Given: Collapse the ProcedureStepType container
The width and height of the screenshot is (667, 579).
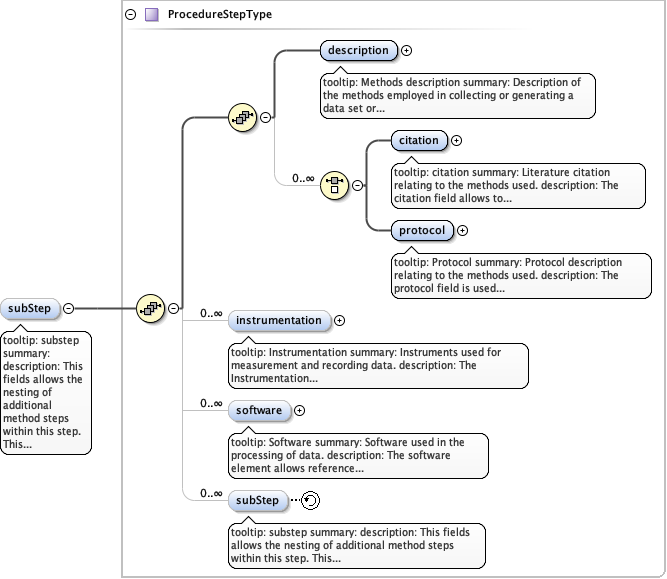Looking at the screenshot, I should pyautogui.click(x=130, y=15).
